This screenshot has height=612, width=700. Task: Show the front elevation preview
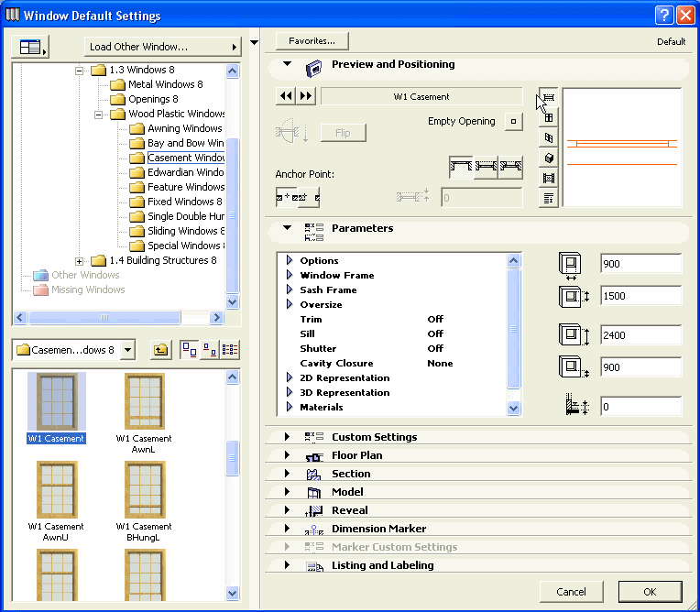point(549,117)
